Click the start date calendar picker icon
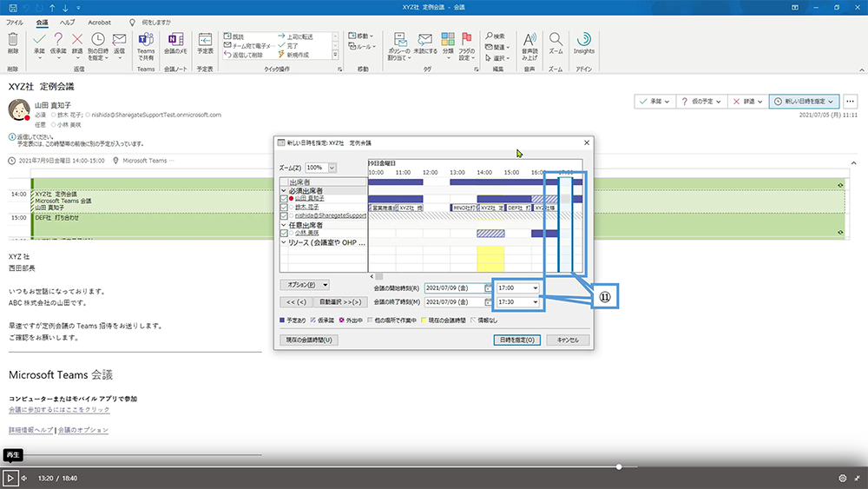Image resolution: width=868 pixels, height=489 pixels. [x=488, y=288]
